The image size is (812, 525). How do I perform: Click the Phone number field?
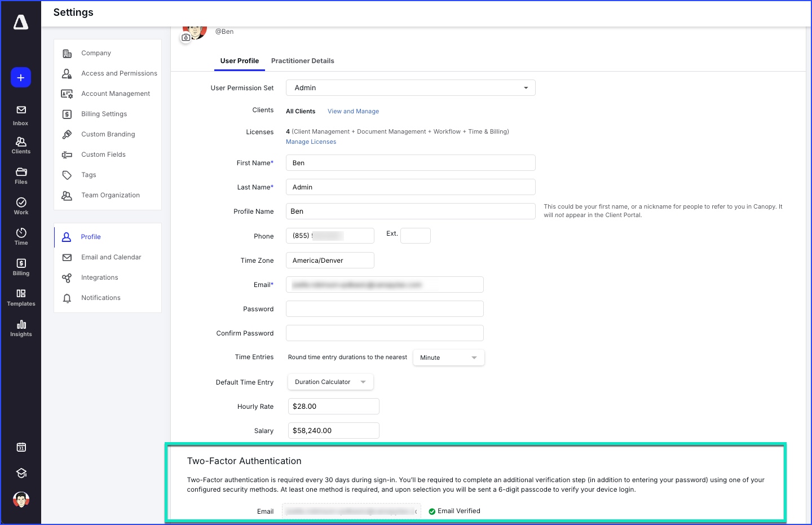(330, 236)
